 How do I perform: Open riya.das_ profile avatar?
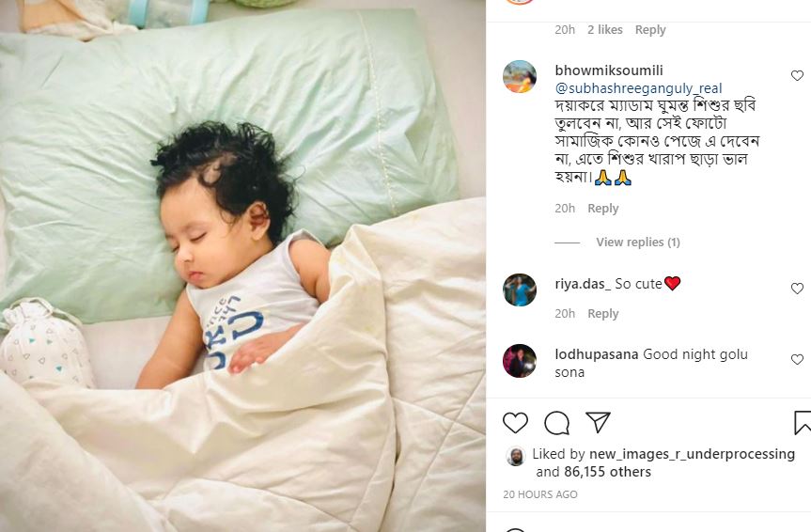pos(520,289)
